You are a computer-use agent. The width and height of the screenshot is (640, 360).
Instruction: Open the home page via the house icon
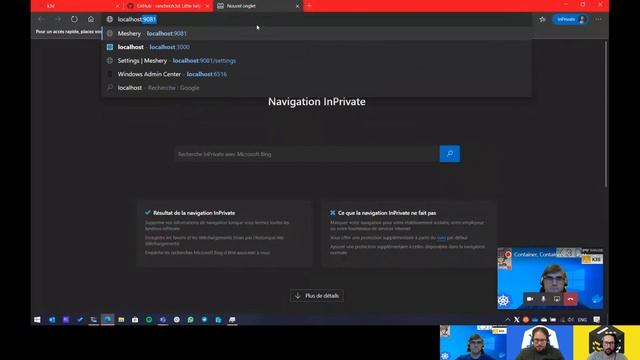click(x=91, y=19)
